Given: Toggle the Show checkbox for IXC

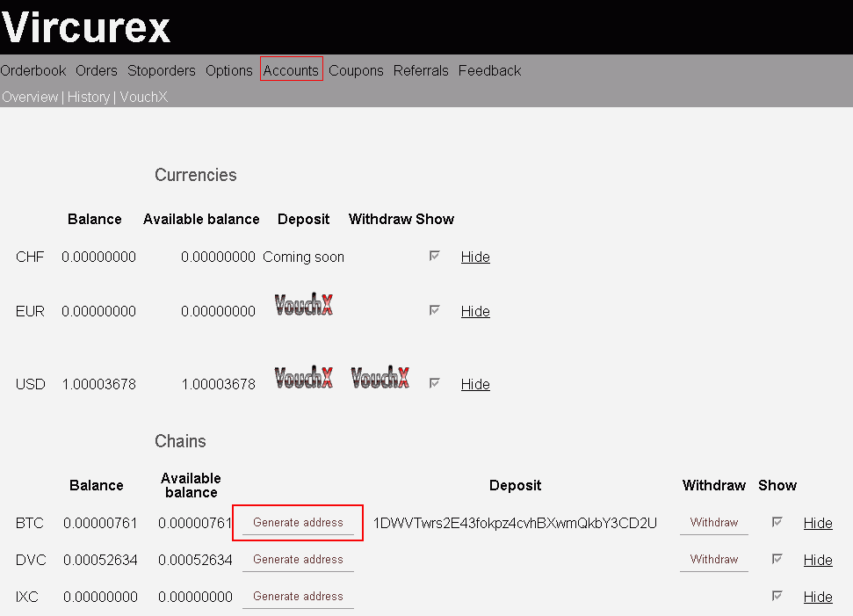Looking at the screenshot, I should coord(777,595).
